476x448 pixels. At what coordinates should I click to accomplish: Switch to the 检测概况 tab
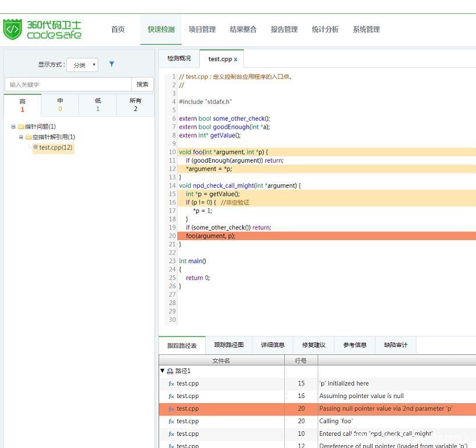[179, 59]
